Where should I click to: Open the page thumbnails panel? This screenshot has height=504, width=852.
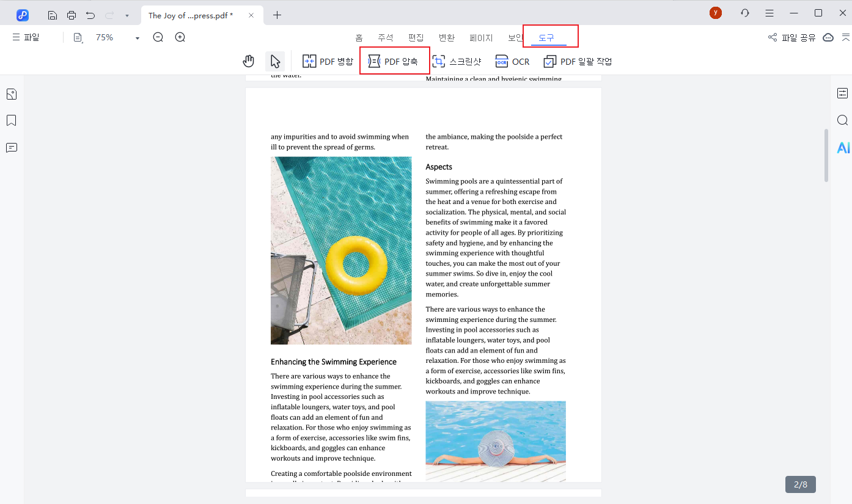pos(11,93)
